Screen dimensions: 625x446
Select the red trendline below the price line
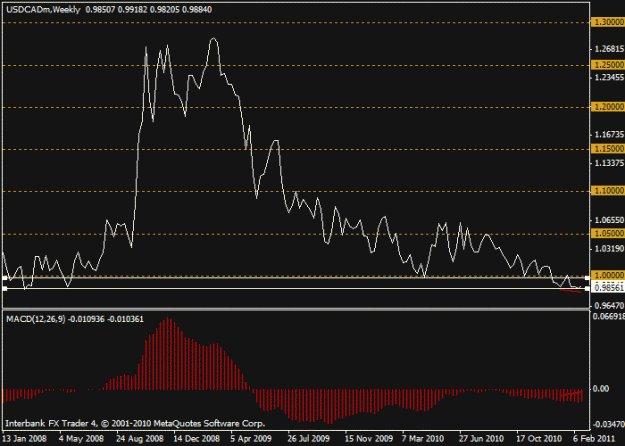pyautogui.click(x=570, y=291)
